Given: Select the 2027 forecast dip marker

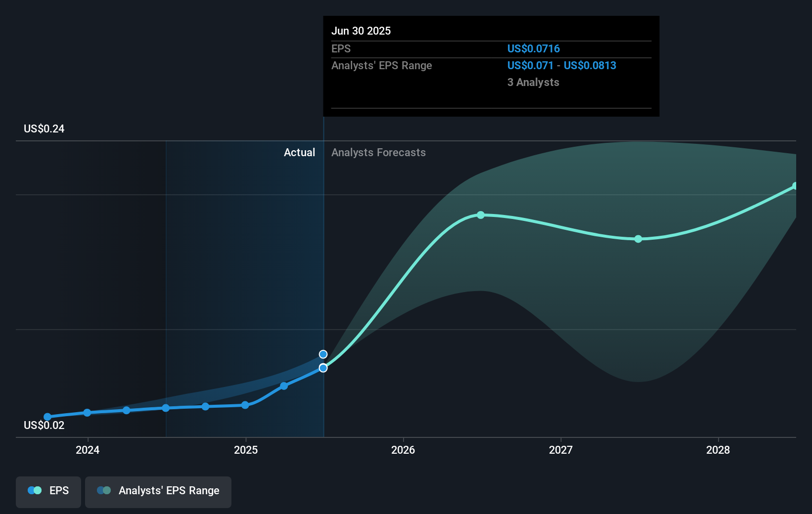Looking at the screenshot, I should [638, 239].
